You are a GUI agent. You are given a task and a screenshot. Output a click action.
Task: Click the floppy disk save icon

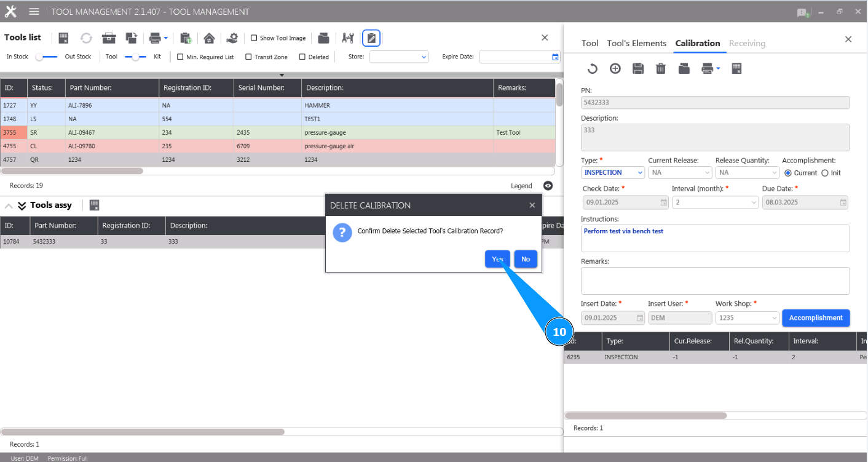tap(638, 69)
